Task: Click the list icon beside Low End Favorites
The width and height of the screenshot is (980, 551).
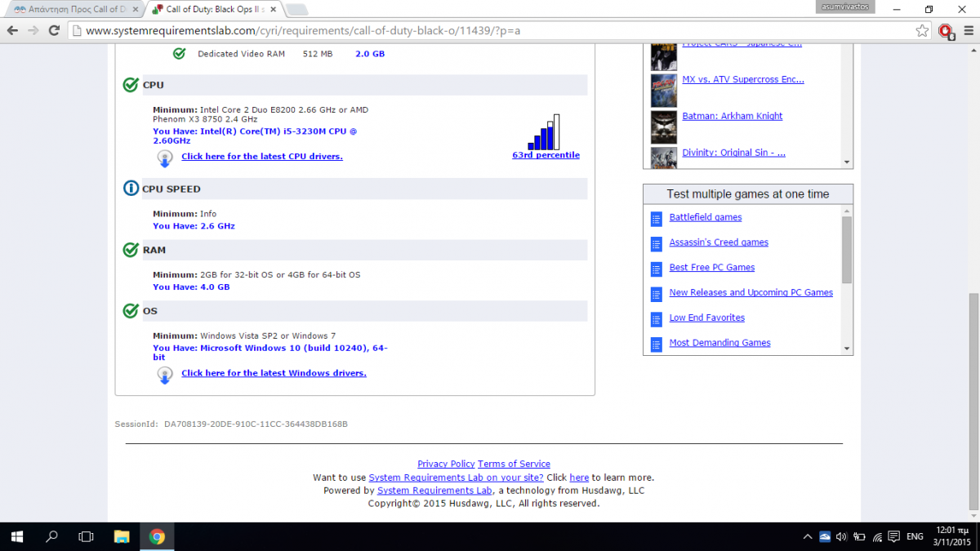Action: tap(656, 319)
